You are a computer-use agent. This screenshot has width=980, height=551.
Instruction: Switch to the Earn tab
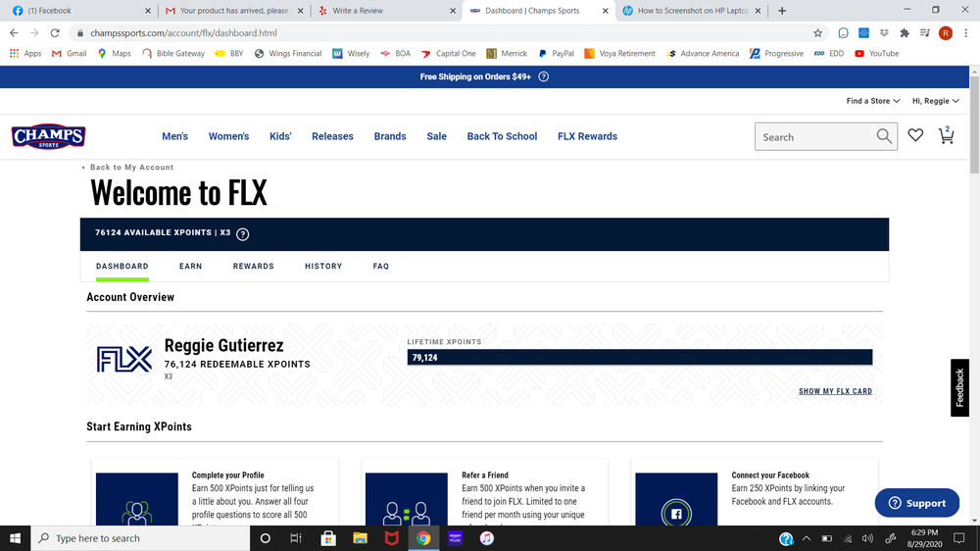tap(190, 266)
